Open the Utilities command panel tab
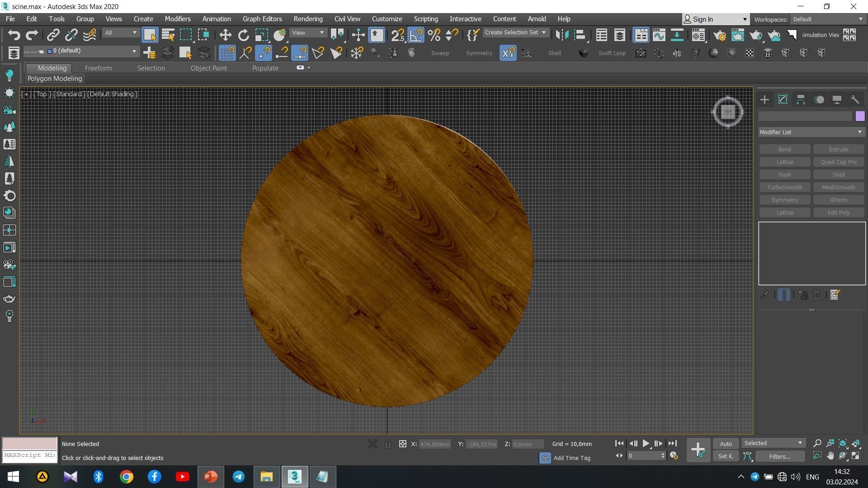868x488 pixels. tap(855, 100)
